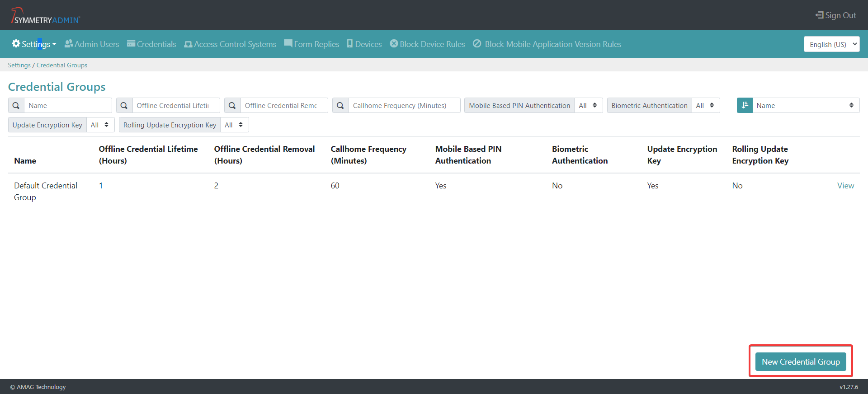Click the Form Replies chat icon
The width and height of the screenshot is (868, 394).
point(288,43)
